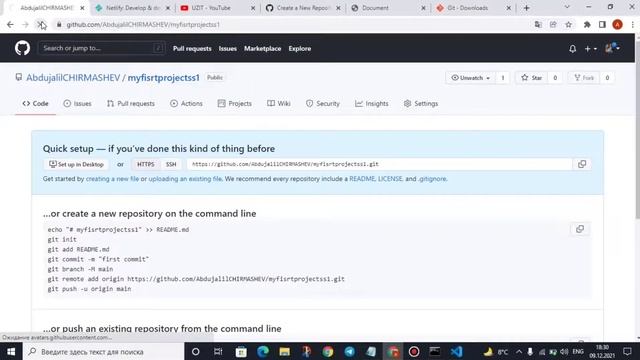This screenshot has height=360, width=640.
Task: Open File Explorer from taskbar
Action: pyautogui.click(x=284, y=351)
